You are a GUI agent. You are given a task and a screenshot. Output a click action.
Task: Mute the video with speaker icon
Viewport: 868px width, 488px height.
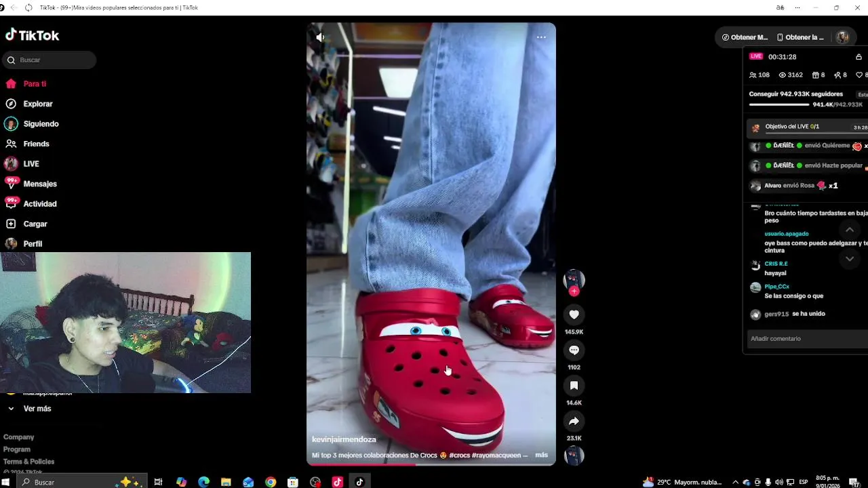click(x=320, y=37)
